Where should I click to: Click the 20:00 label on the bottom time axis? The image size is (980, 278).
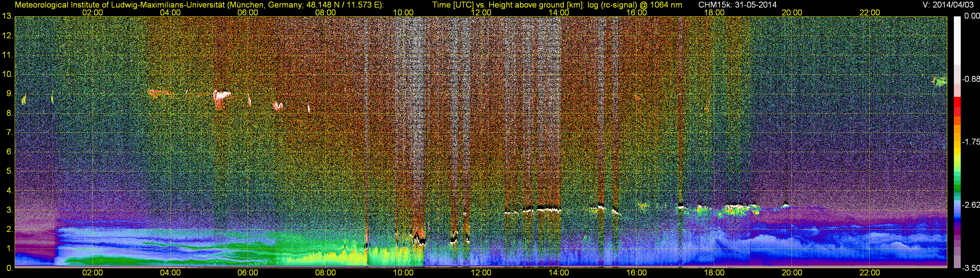[x=792, y=273]
